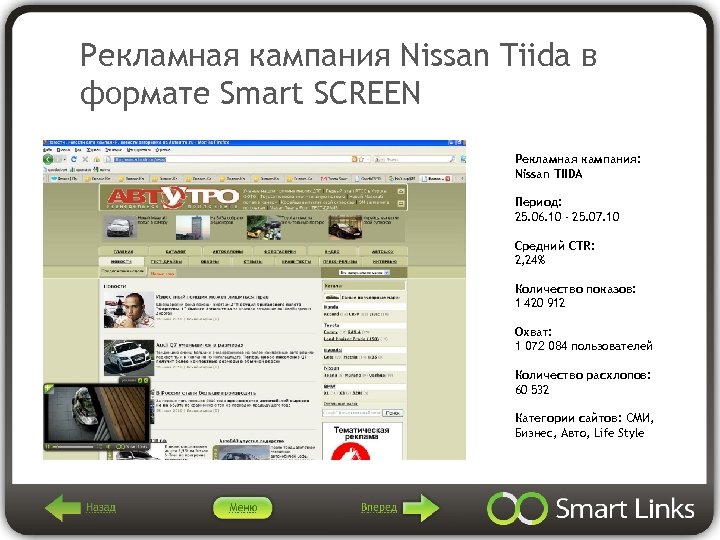Select the active last browser tab
Viewport: 720px width, 540px height.
pos(436,178)
